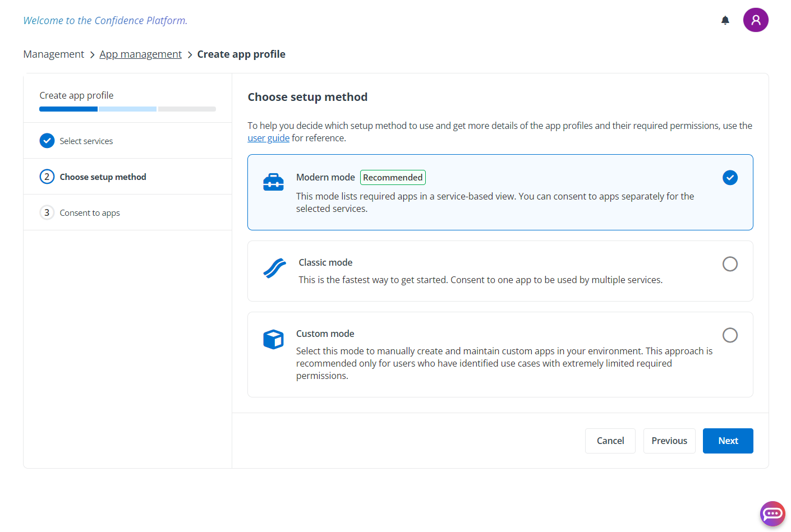Viewport: 791px width, 532px height.
Task: Go to the Select services step
Action: tap(86, 141)
